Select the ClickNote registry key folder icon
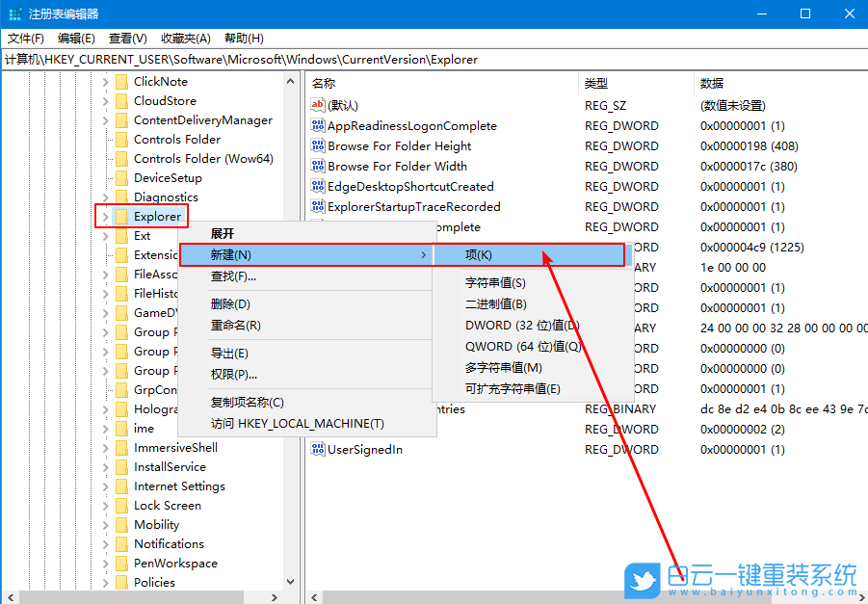Image resolution: width=868 pixels, height=604 pixels. (119, 81)
